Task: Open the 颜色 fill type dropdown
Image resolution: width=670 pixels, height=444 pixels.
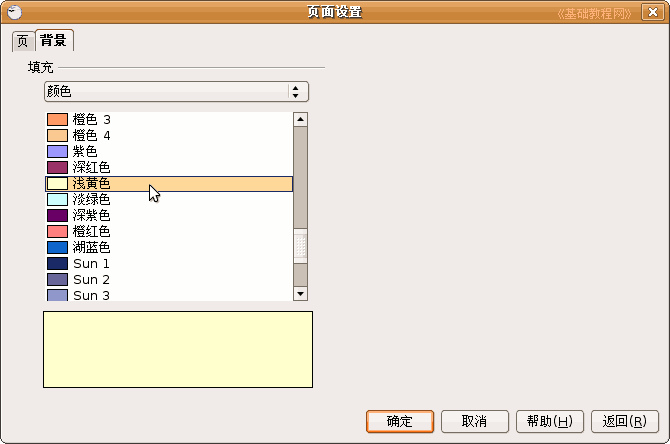Action: pyautogui.click(x=176, y=91)
